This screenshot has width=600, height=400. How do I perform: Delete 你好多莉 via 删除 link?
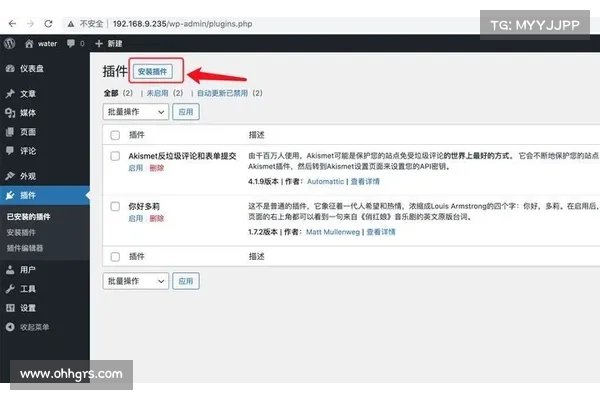[x=157, y=219]
